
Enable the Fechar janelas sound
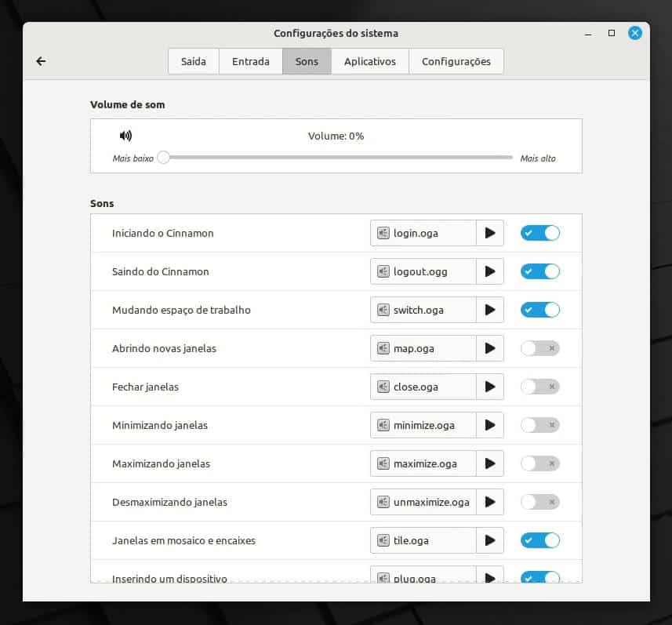click(x=539, y=387)
